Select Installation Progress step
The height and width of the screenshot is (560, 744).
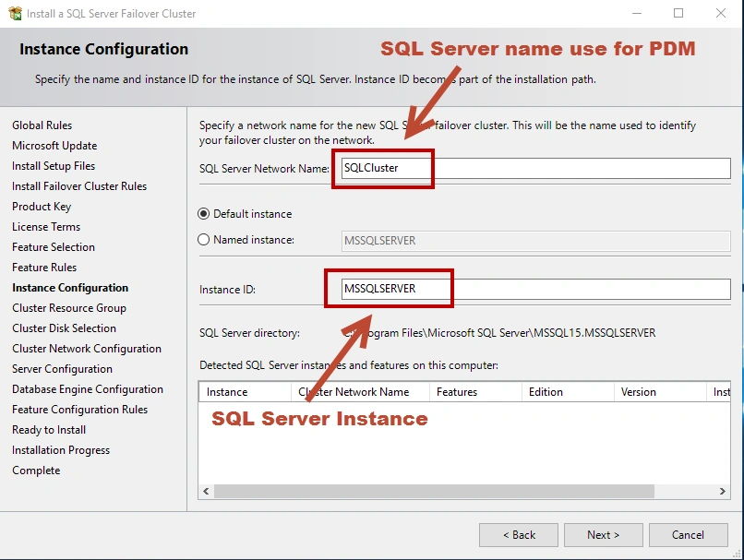point(61,450)
